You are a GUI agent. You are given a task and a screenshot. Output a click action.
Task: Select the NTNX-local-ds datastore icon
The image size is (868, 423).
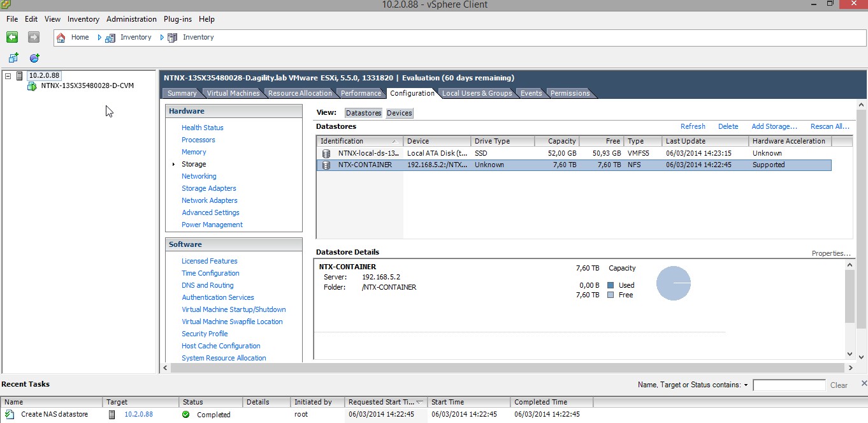pos(326,153)
